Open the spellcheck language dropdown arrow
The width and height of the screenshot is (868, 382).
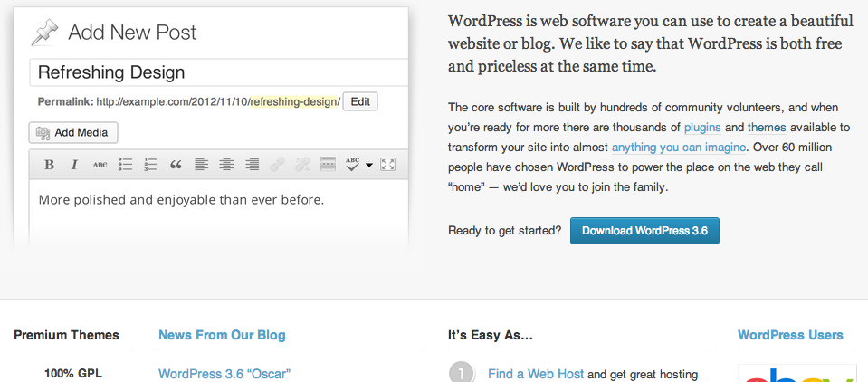369,166
